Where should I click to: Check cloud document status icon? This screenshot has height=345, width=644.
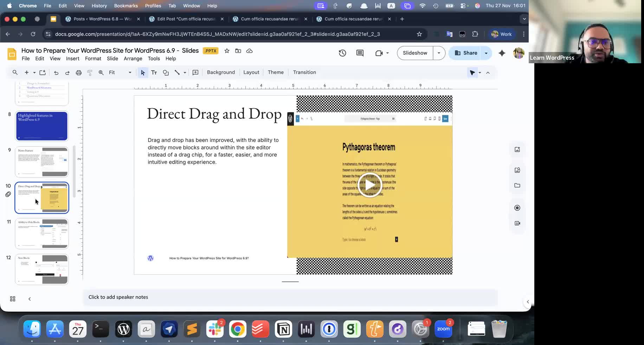pyautogui.click(x=249, y=51)
